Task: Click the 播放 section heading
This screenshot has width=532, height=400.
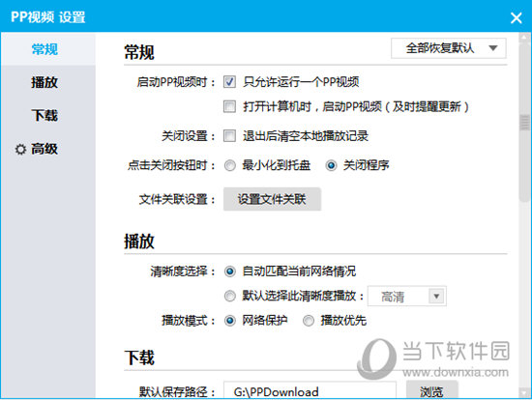Action: click(x=139, y=242)
